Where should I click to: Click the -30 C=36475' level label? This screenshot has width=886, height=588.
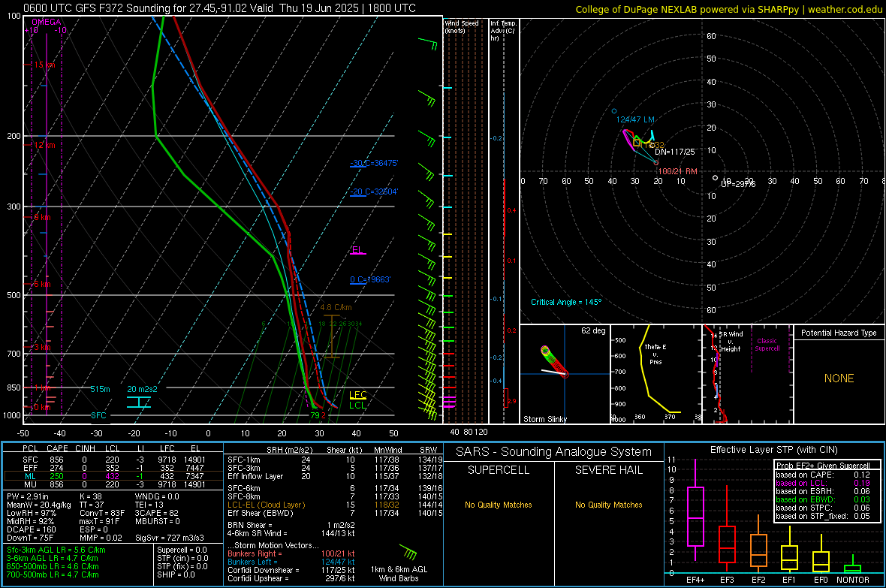click(x=374, y=163)
